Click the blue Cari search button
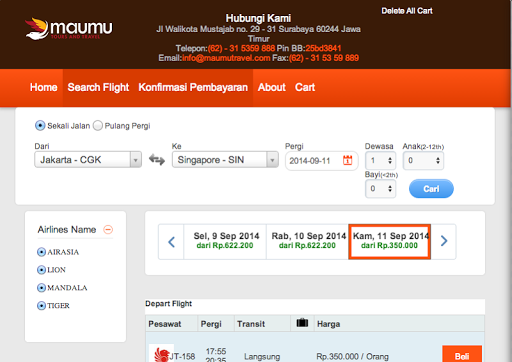Screen dimensions: 512x362 coord(431,189)
